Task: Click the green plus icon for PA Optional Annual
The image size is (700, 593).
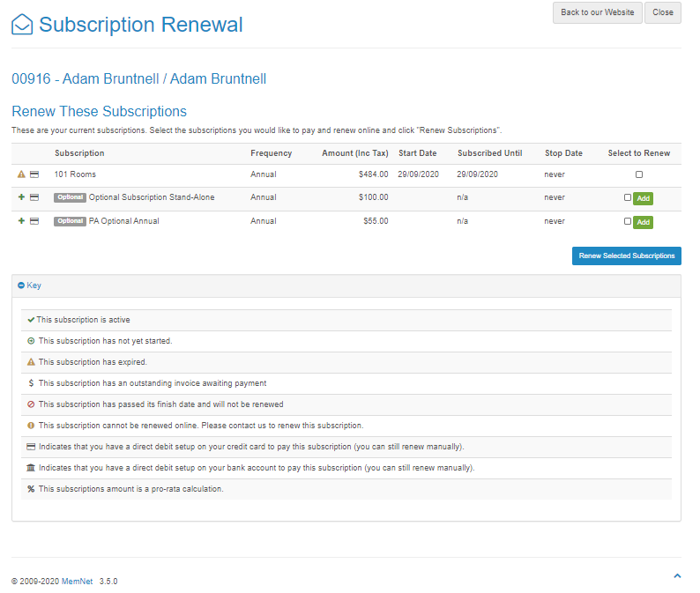Action: click(21, 221)
